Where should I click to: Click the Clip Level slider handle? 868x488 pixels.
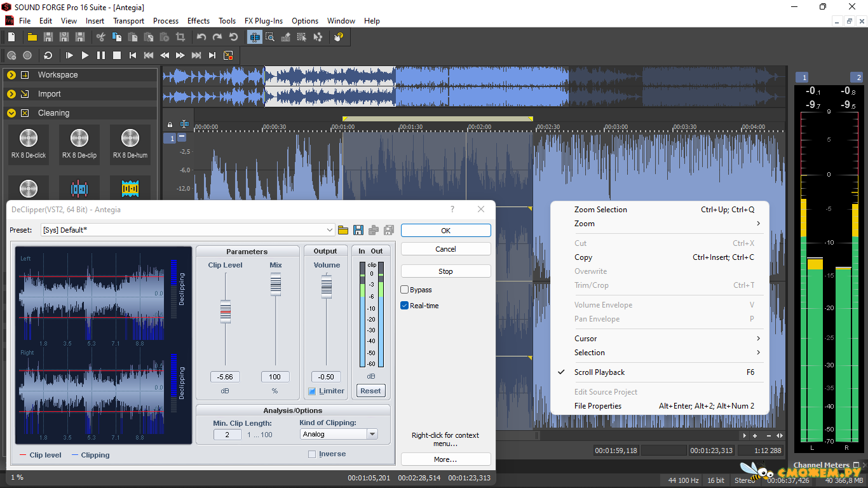click(225, 311)
